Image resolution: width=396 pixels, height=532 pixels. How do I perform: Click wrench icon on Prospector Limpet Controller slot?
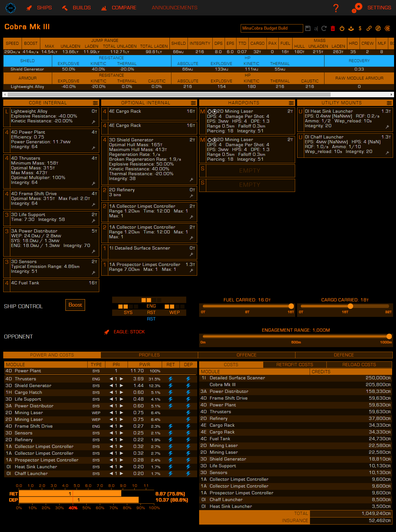coord(191,271)
